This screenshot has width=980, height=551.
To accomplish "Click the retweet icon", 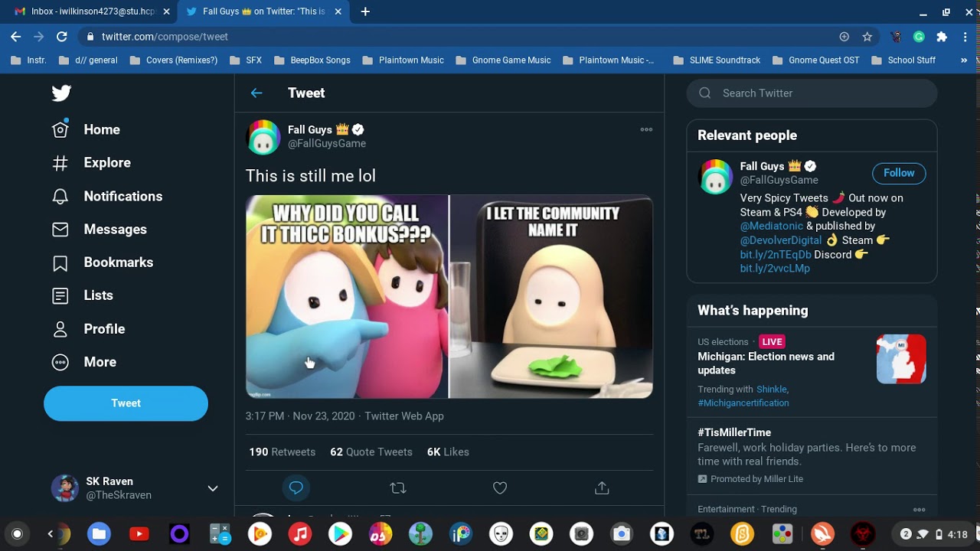I will click(398, 487).
